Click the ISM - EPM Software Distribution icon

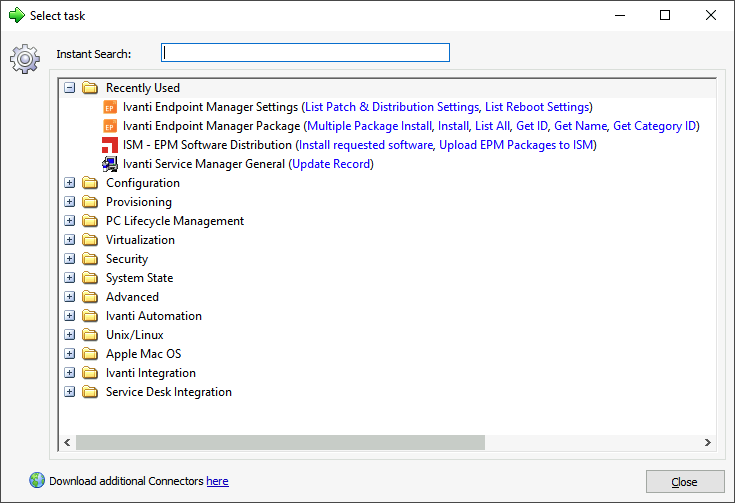[110, 145]
